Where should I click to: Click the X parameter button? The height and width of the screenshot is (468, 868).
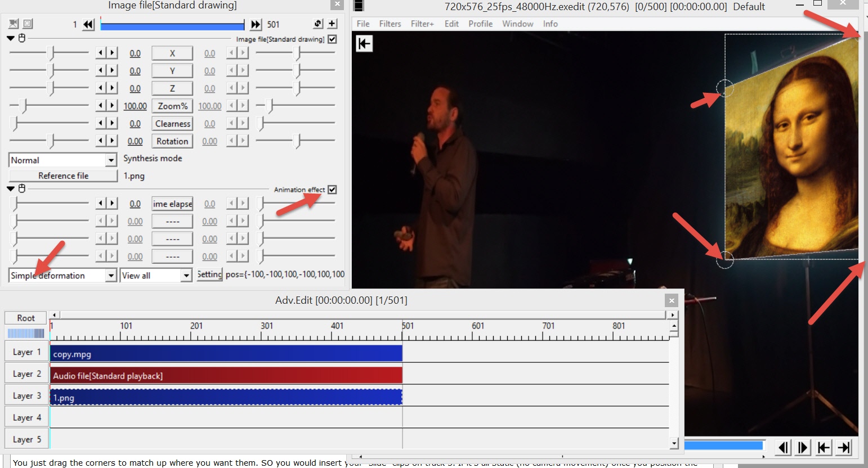click(x=172, y=53)
